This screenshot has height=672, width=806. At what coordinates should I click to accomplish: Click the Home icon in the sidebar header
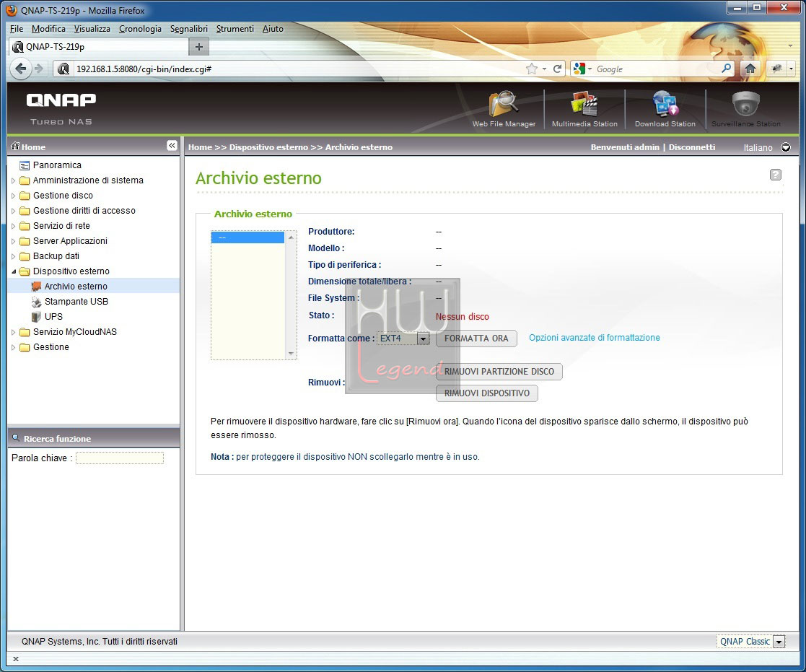pos(15,147)
